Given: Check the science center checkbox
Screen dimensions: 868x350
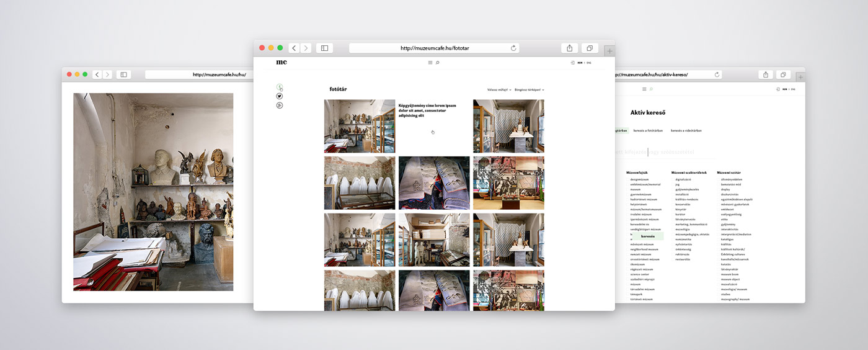Looking at the screenshot, I should pyautogui.click(x=628, y=274).
